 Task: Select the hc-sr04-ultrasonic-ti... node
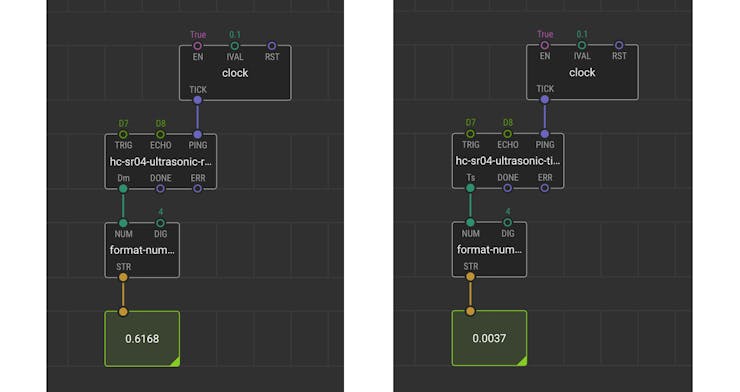(x=508, y=161)
